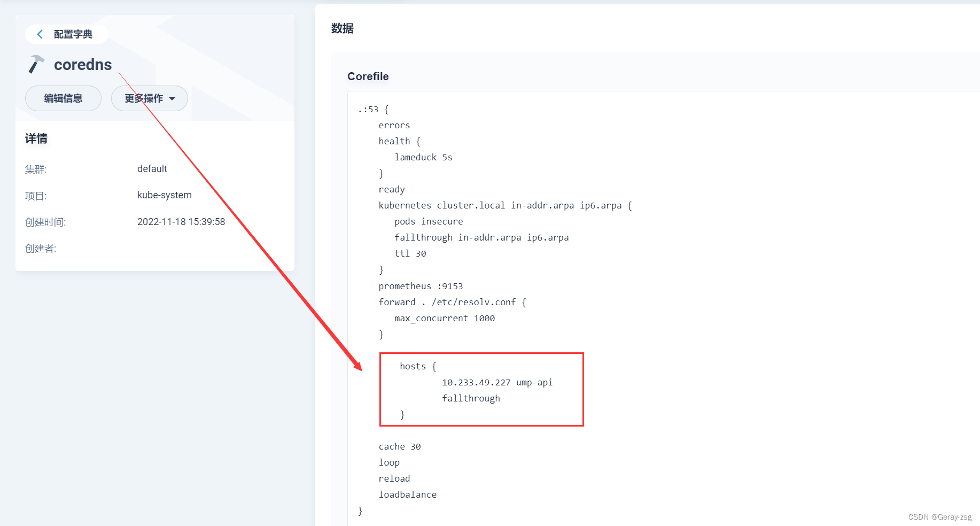This screenshot has width=980, height=526.
Task: Select project value kube-system
Action: 165,195
